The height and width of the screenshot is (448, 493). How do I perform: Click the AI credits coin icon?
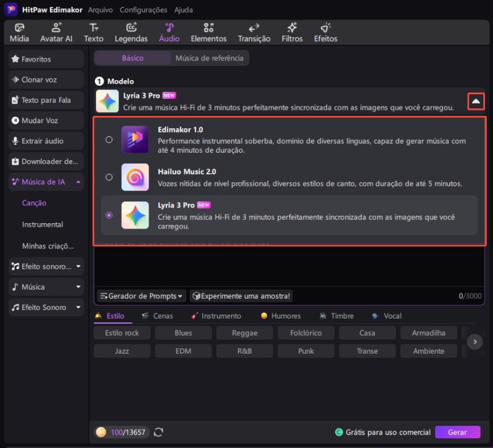101,432
